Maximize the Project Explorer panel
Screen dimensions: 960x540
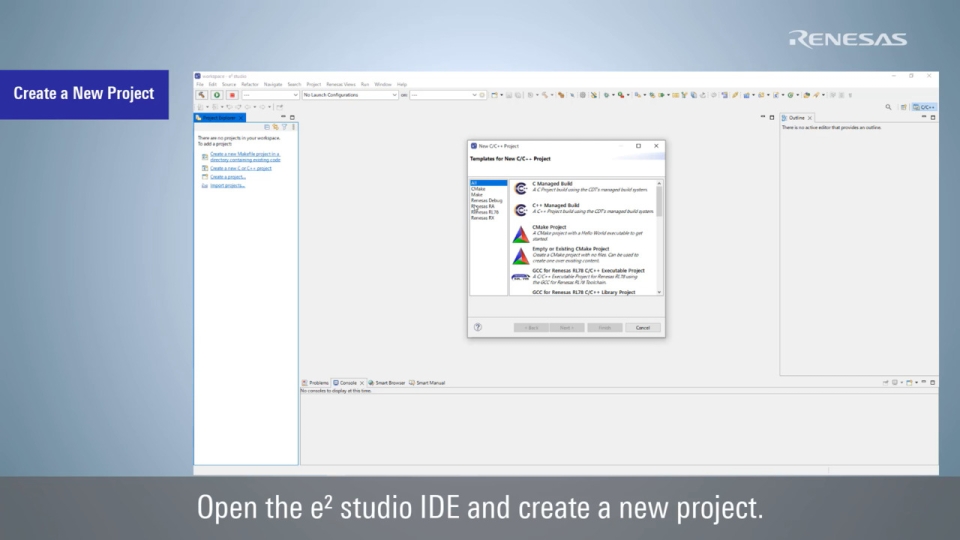pos(292,117)
